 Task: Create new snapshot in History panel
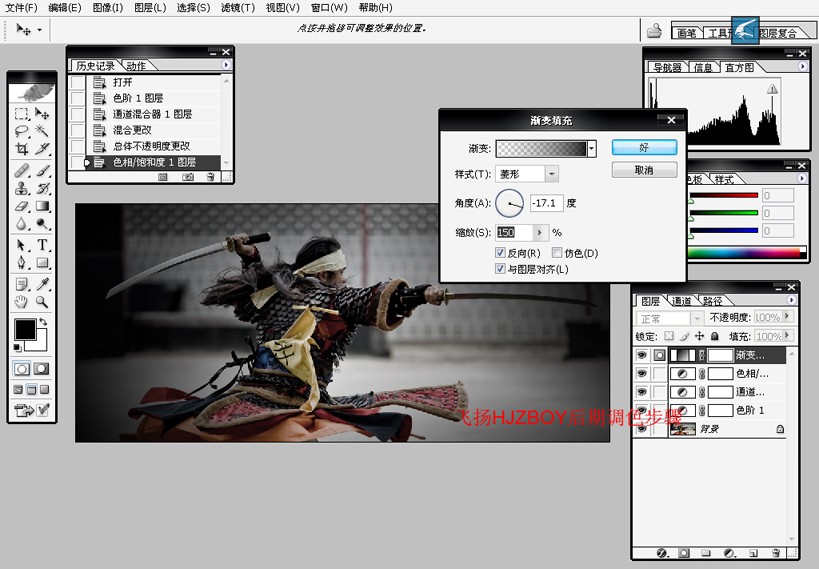pos(188,177)
